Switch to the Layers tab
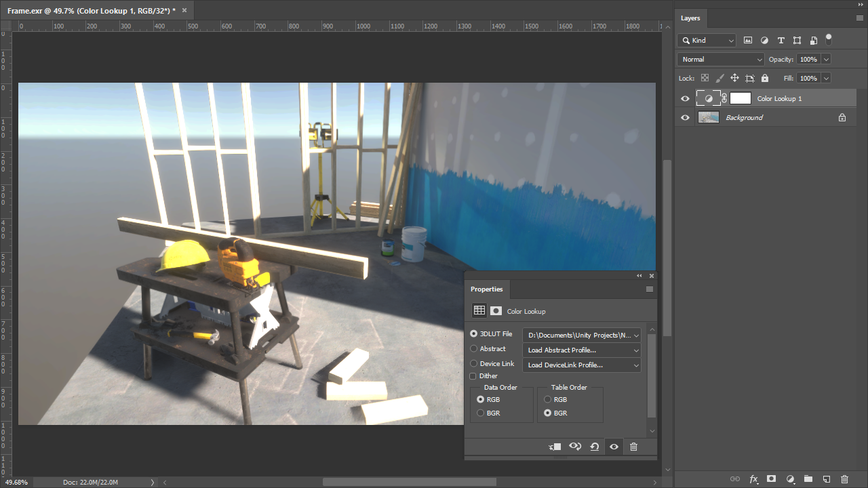868x488 pixels. tap(691, 18)
